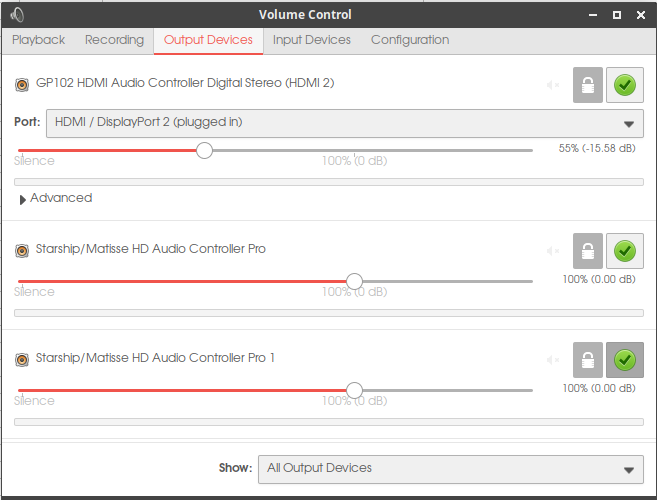Lock channels for Starship/Matisse Controller Pro 1
Image resolution: width=657 pixels, height=500 pixels.
point(588,359)
